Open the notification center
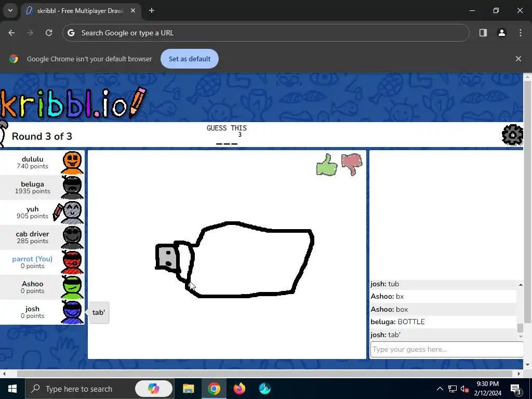This screenshot has height=399, width=532. pos(516,389)
